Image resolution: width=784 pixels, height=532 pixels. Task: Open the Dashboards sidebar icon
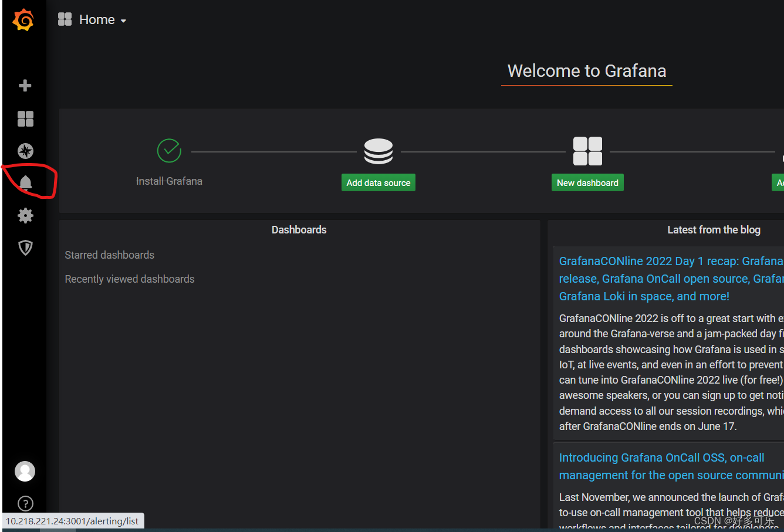point(25,119)
